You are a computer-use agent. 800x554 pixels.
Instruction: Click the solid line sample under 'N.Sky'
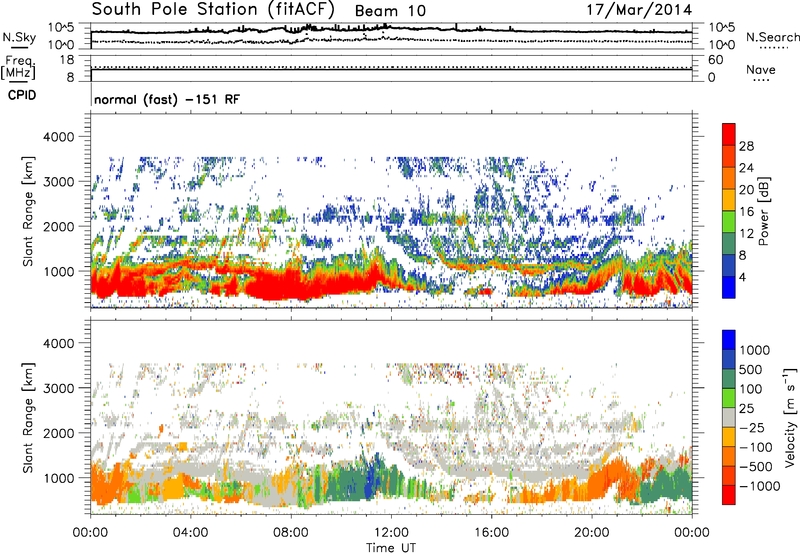pos(19,47)
